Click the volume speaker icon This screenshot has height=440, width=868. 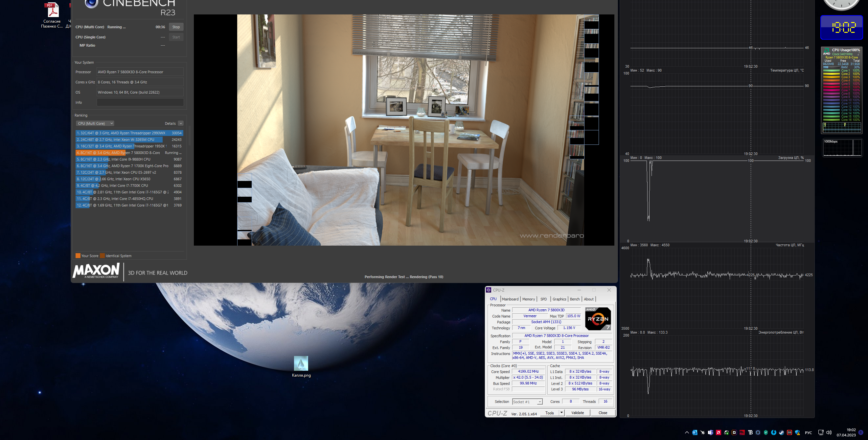coord(829,432)
